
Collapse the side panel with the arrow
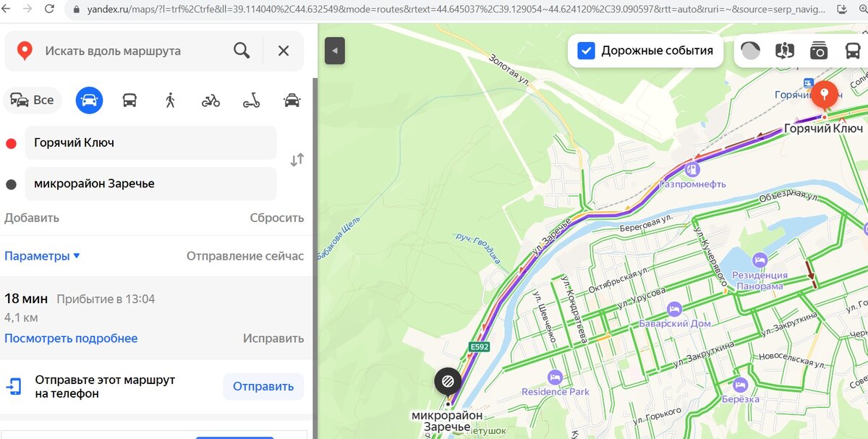click(x=334, y=51)
